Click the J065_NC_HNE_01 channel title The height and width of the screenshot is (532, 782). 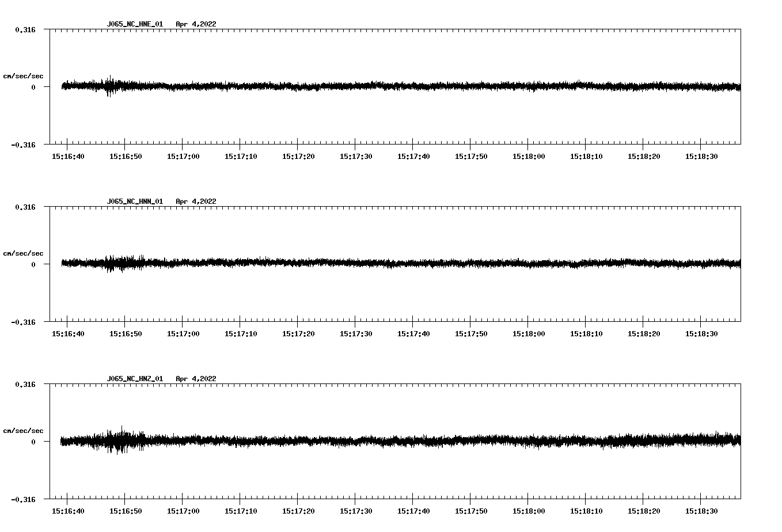(135, 24)
